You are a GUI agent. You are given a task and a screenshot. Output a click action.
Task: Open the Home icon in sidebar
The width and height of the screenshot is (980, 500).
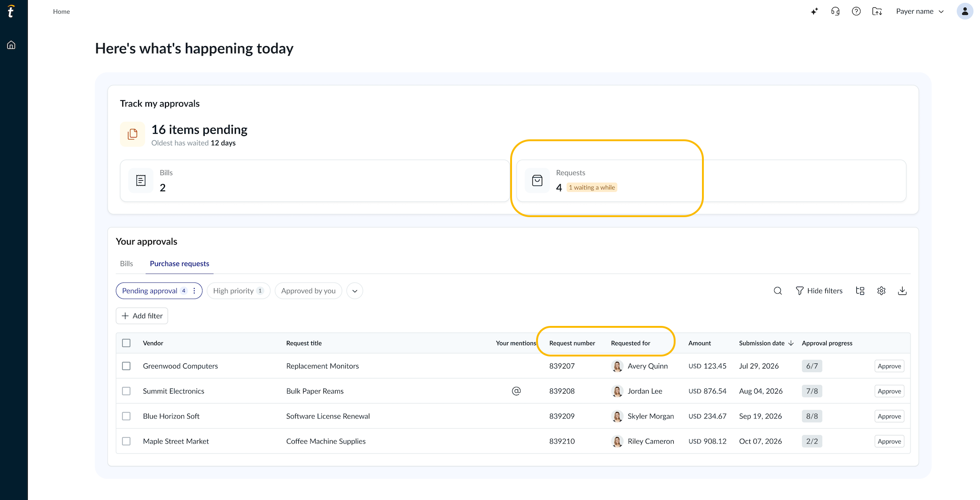tap(11, 45)
